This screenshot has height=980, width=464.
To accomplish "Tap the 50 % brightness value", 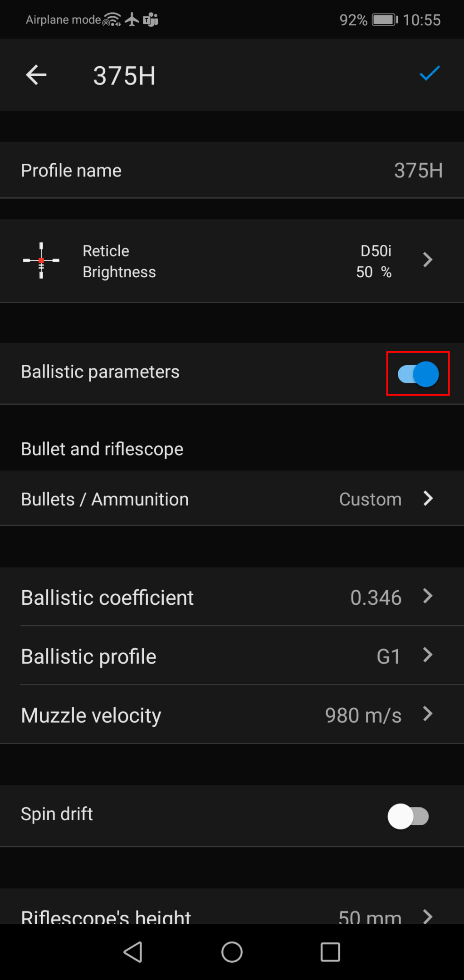I will pos(373,272).
